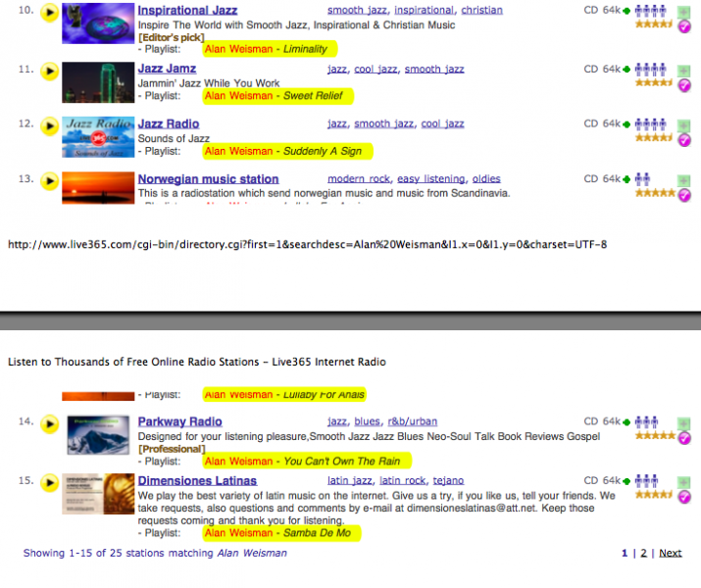Select the 'modern rock' genre link
701x588 pixels.
click(359, 179)
